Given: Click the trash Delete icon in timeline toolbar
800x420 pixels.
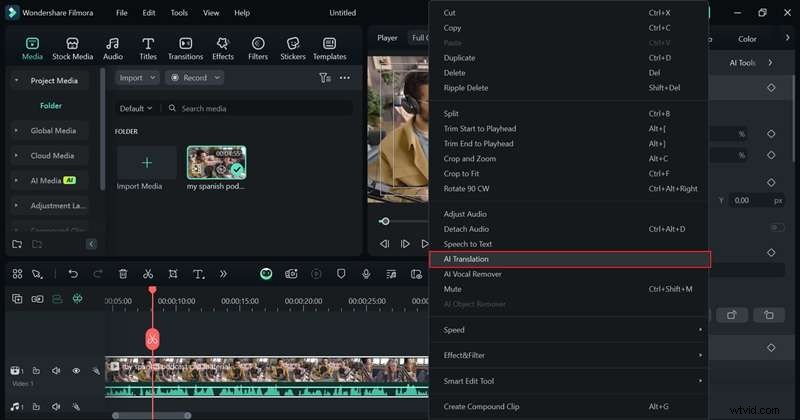Looking at the screenshot, I should (x=123, y=273).
